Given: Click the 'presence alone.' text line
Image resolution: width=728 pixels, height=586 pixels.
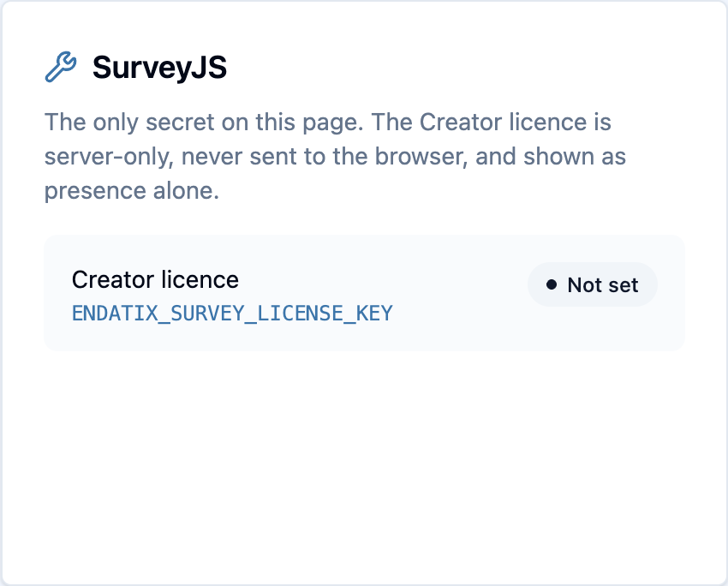Looking at the screenshot, I should 132,191.
